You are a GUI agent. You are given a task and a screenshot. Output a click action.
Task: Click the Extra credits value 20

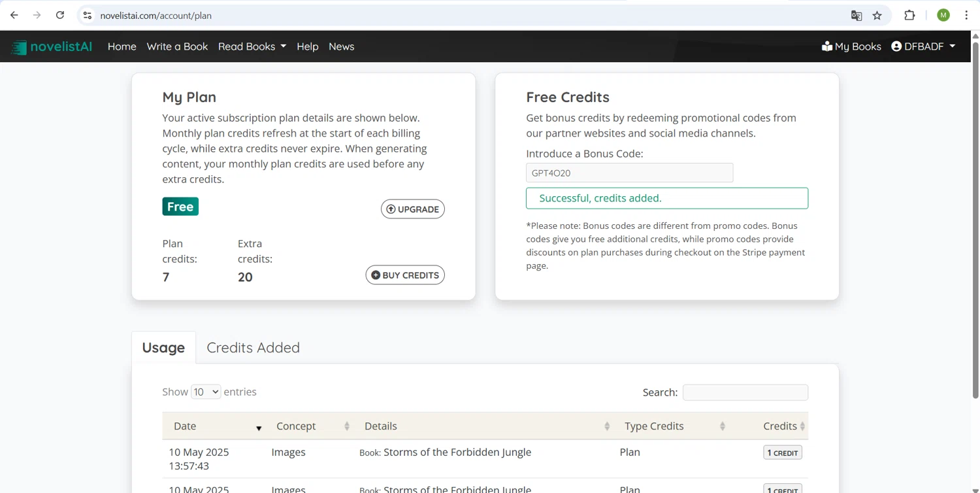point(245,277)
